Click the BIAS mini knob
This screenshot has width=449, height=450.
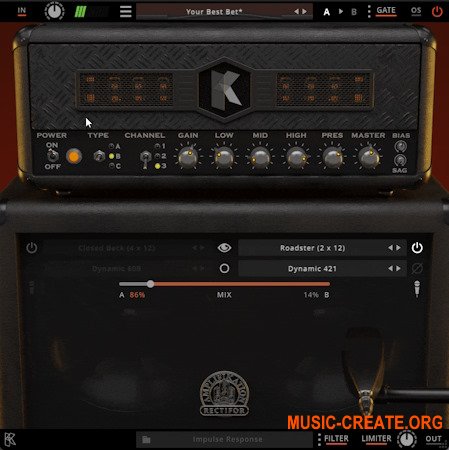coord(400,146)
